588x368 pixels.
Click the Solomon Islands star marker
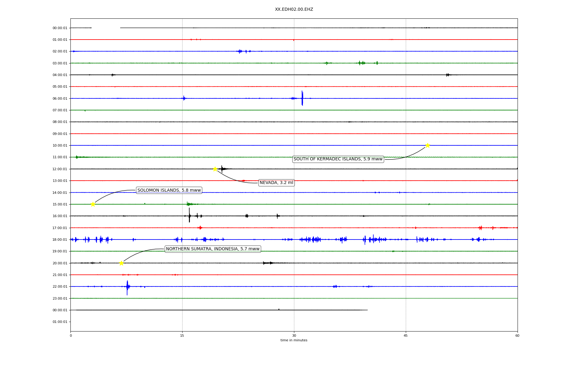(x=93, y=204)
